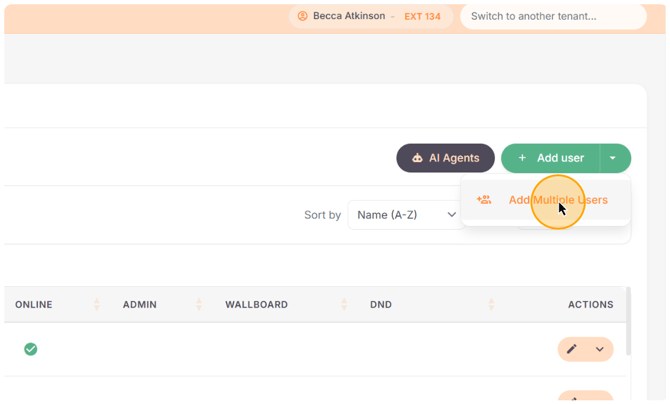Sort by the DND column arrows
The image size is (670, 404).
[491, 304]
